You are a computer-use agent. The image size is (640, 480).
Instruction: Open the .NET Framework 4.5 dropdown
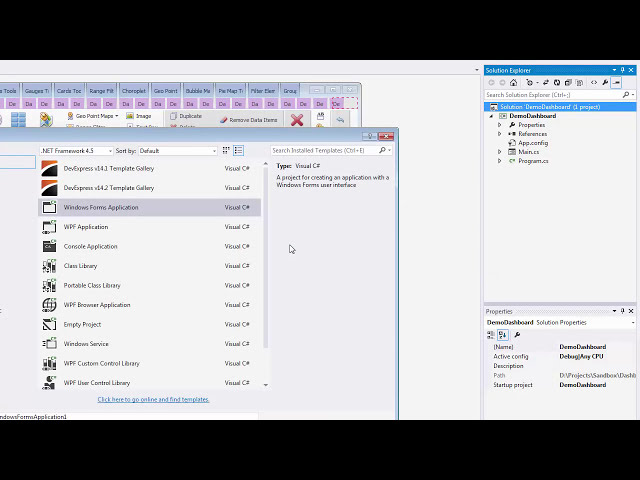coord(76,151)
